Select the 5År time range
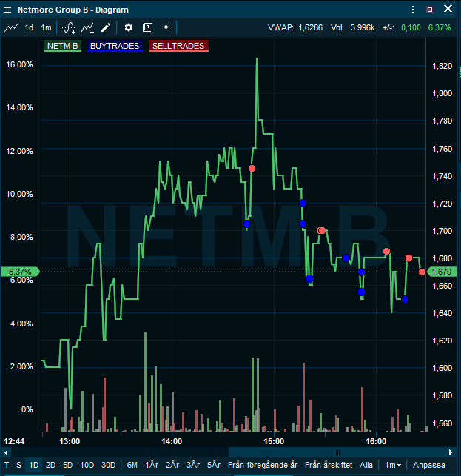The height and width of the screenshot is (476, 461). point(214,465)
